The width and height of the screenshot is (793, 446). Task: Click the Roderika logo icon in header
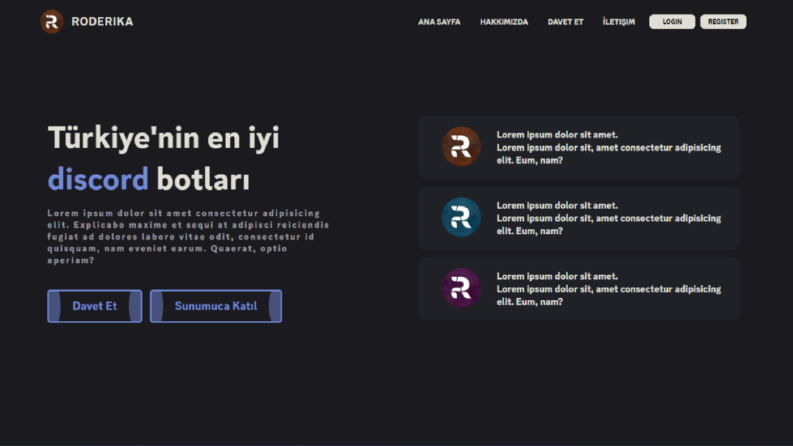click(52, 22)
